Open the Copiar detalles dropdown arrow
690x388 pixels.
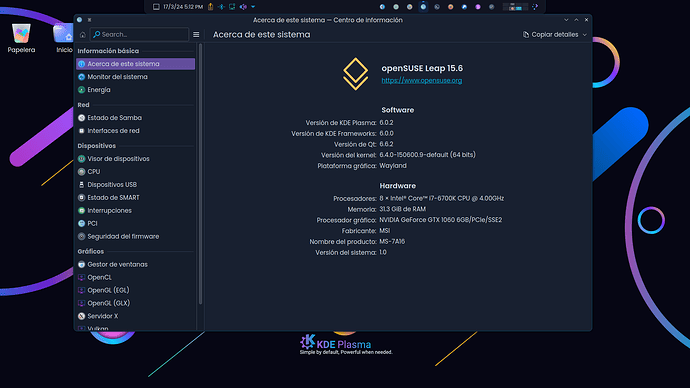click(x=585, y=35)
